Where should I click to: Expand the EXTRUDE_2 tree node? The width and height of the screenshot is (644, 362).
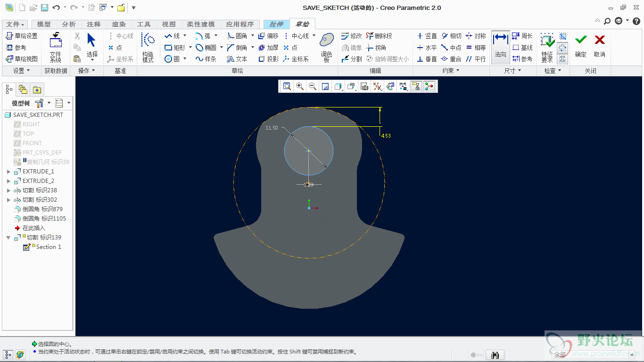(8, 181)
